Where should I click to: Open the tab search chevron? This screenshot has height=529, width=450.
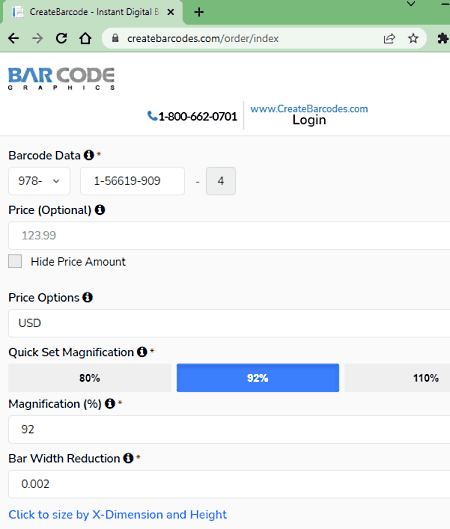coord(411,4)
